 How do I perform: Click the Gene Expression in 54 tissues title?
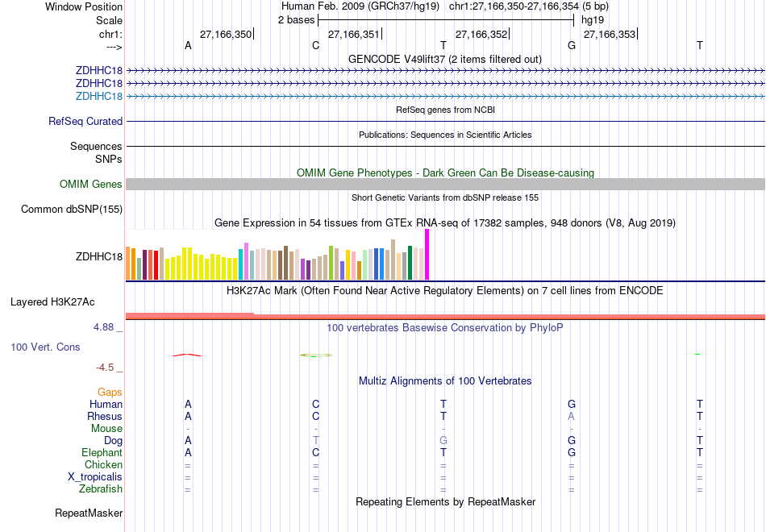pyautogui.click(x=445, y=222)
